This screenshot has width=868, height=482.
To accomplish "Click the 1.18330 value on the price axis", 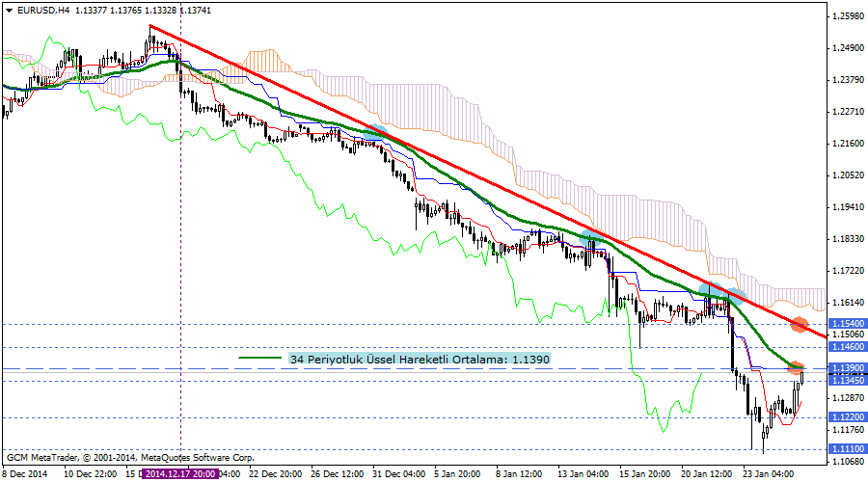I will tap(847, 239).
